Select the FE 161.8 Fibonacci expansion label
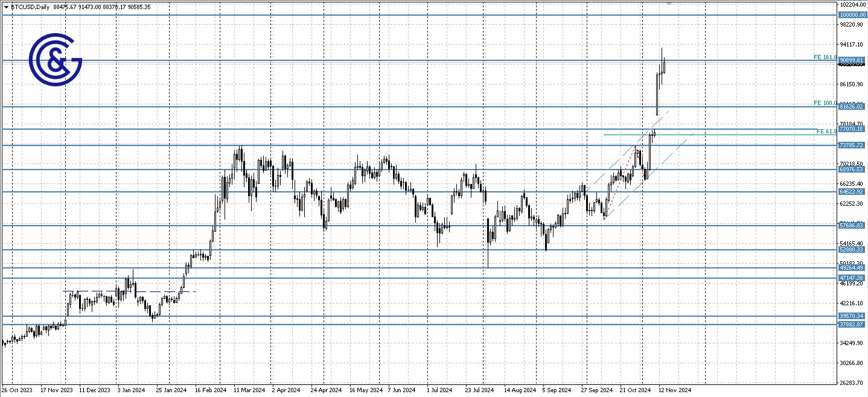 (823, 57)
